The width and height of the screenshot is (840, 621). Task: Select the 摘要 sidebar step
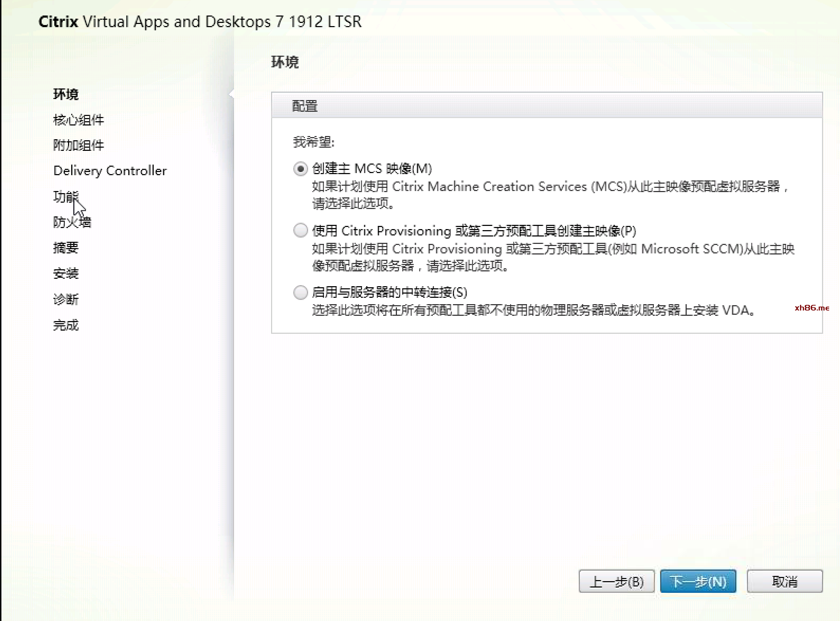[x=66, y=248]
